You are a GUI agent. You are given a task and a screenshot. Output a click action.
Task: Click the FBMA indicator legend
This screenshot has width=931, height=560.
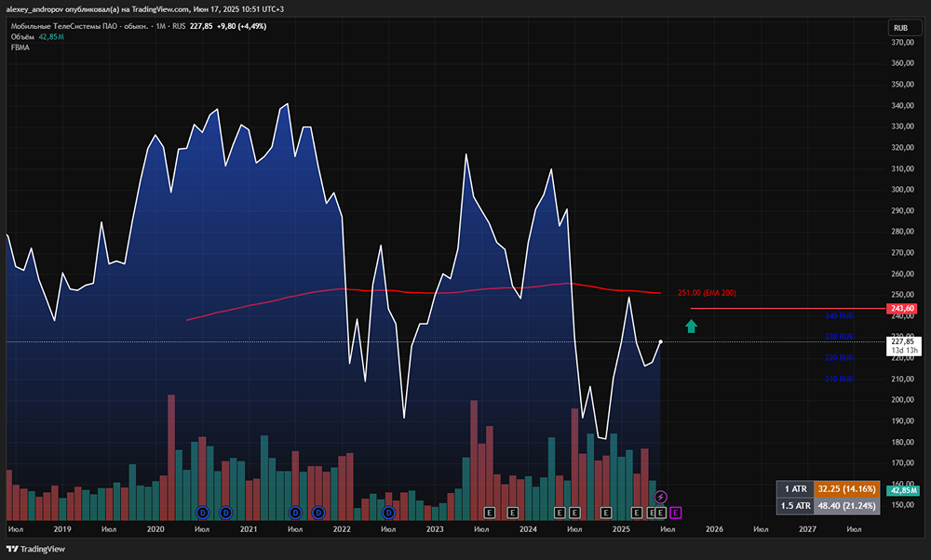[x=20, y=47]
